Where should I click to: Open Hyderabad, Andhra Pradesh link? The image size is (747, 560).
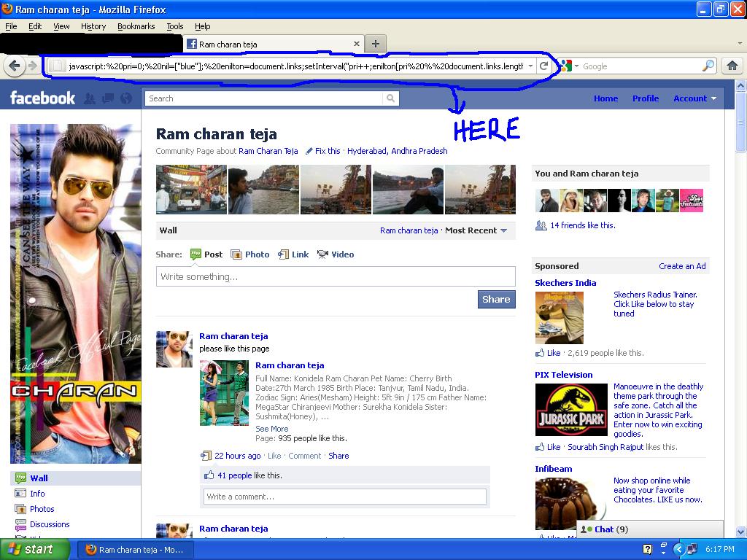coord(398,151)
